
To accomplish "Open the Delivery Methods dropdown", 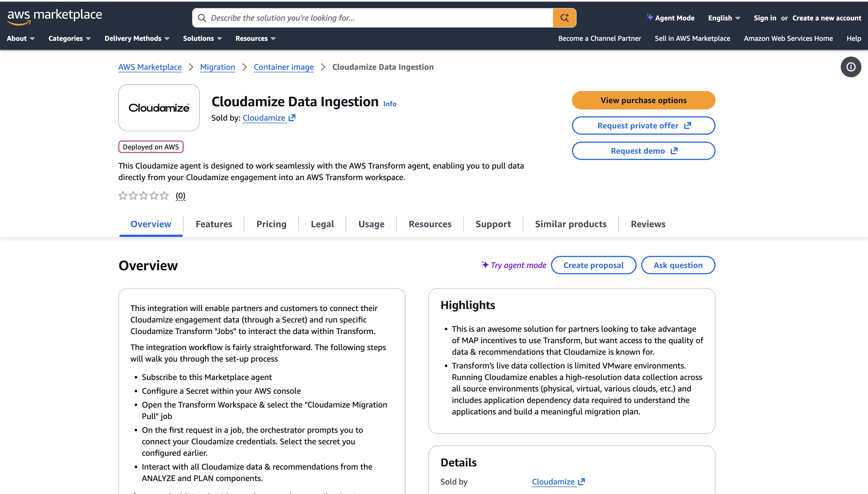I will (x=137, y=38).
